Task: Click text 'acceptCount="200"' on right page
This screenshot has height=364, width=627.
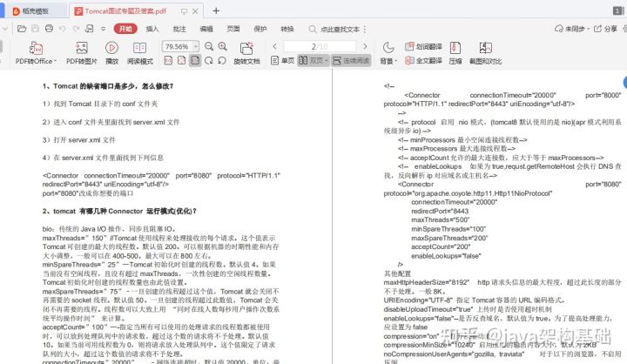Action: tap(441, 246)
